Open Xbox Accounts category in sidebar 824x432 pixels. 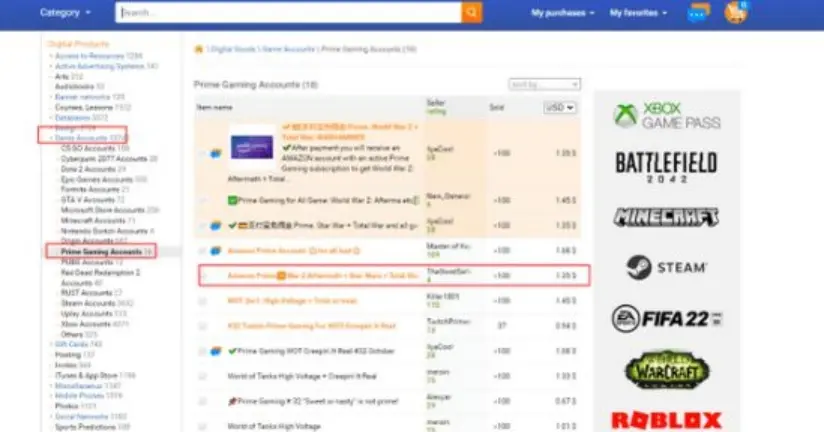[88, 324]
